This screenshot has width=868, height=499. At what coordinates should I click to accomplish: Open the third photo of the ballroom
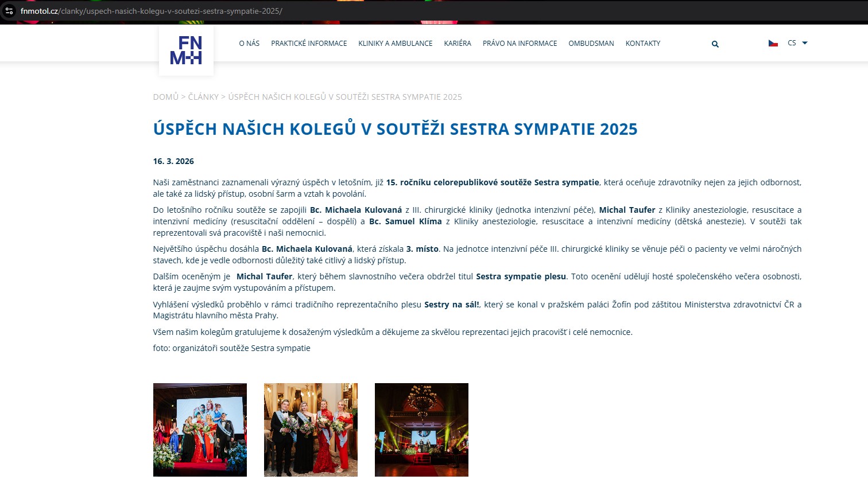(421, 430)
